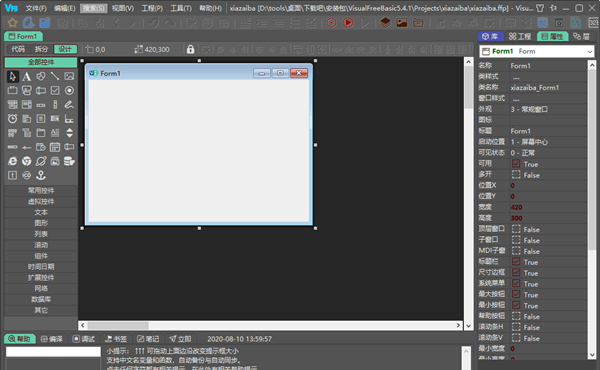This screenshot has height=370, width=600.
Task: Open the 视图(V) menu
Action: pos(123,8)
